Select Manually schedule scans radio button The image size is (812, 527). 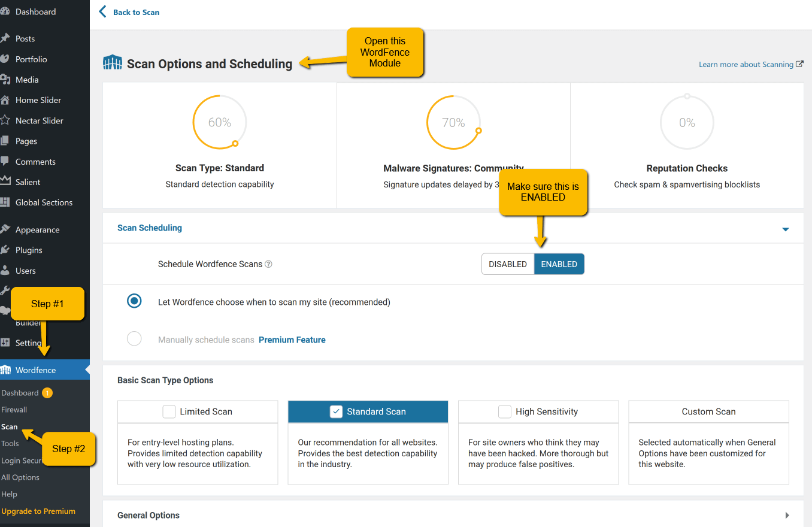click(x=134, y=339)
